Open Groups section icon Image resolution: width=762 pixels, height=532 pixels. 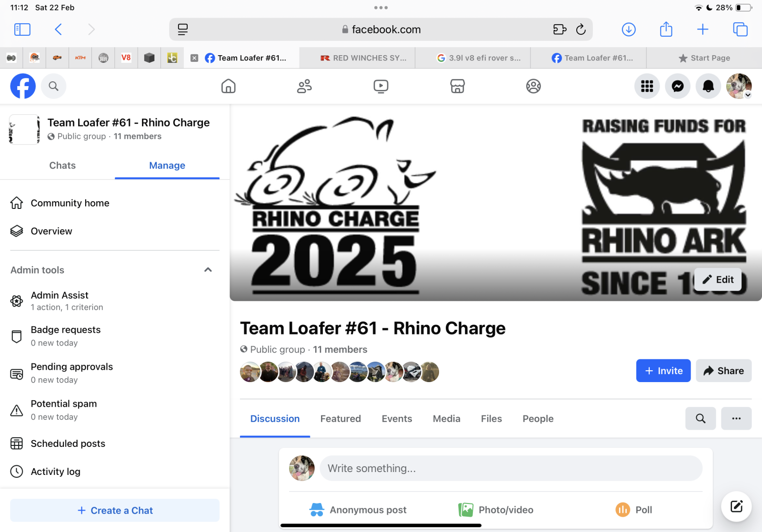[x=533, y=86]
